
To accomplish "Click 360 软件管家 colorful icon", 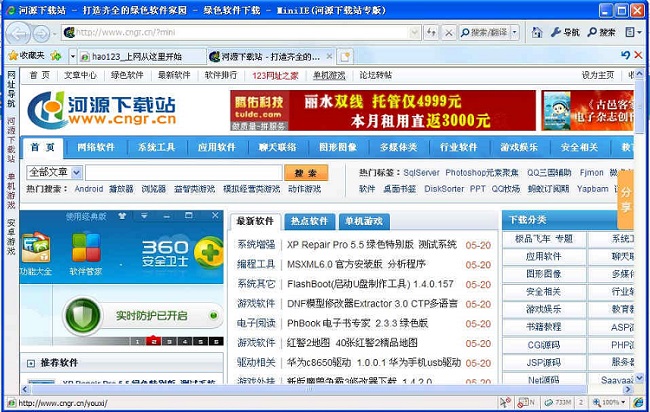I will pyautogui.click(x=86, y=253).
